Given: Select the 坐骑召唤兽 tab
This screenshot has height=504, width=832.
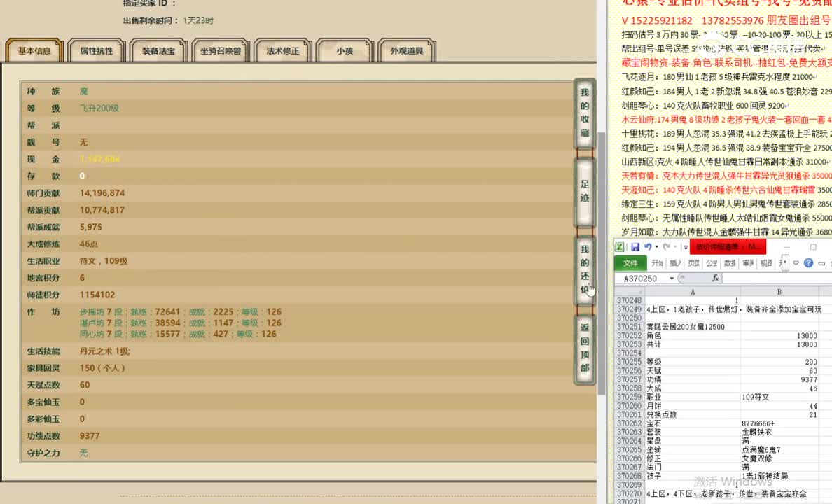Looking at the screenshot, I should click(x=220, y=51).
